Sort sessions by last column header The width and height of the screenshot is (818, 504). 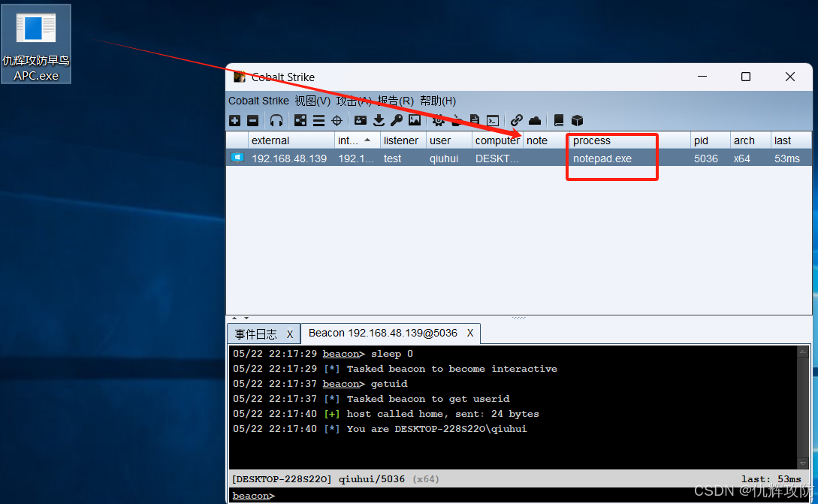coord(792,140)
